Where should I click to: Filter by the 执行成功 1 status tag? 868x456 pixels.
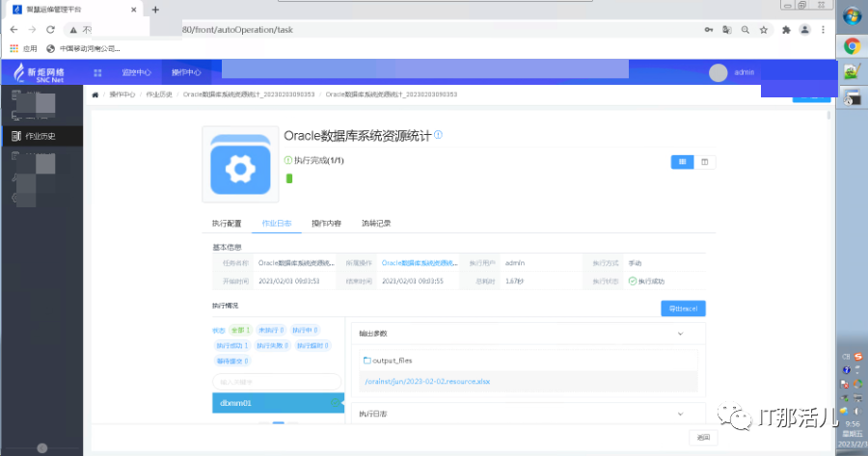pyautogui.click(x=231, y=345)
